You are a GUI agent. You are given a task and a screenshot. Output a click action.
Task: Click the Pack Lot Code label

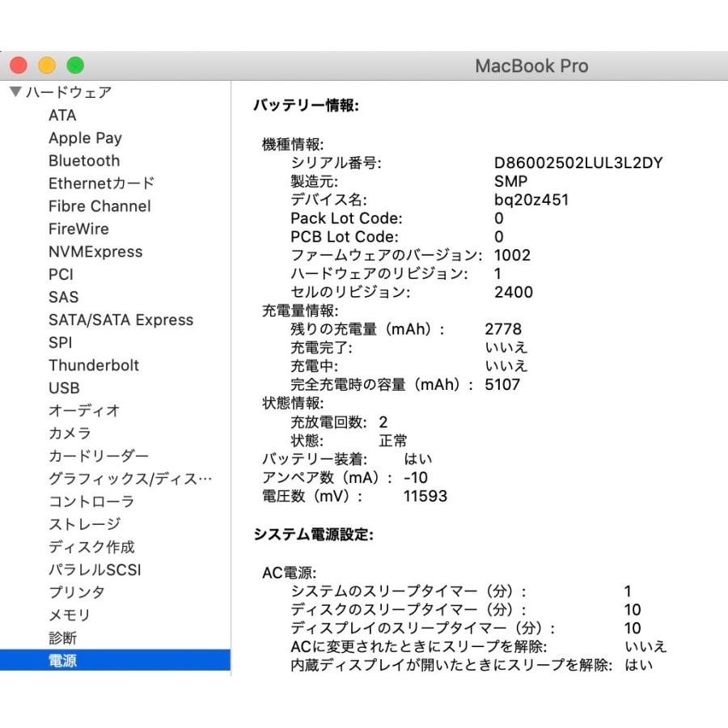pyautogui.click(x=346, y=218)
